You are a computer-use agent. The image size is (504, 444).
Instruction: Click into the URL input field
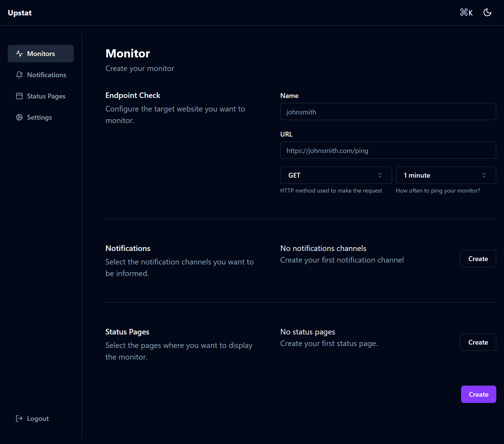tap(388, 150)
